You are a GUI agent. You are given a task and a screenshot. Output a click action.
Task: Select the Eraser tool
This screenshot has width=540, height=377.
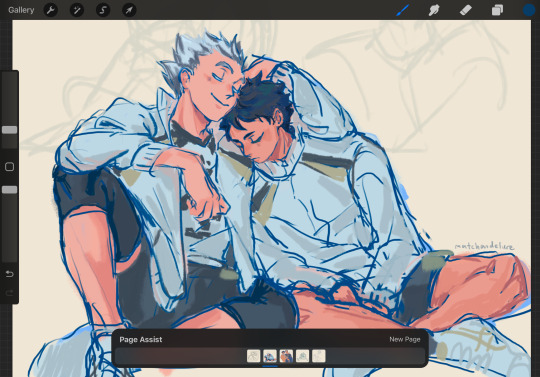pyautogui.click(x=466, y=10)
